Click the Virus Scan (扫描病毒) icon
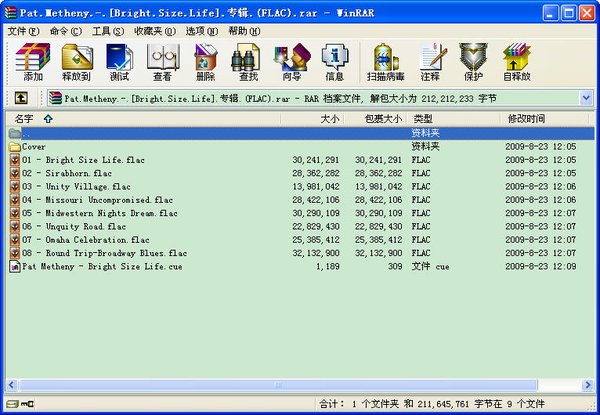 click(x=386, y=62)
